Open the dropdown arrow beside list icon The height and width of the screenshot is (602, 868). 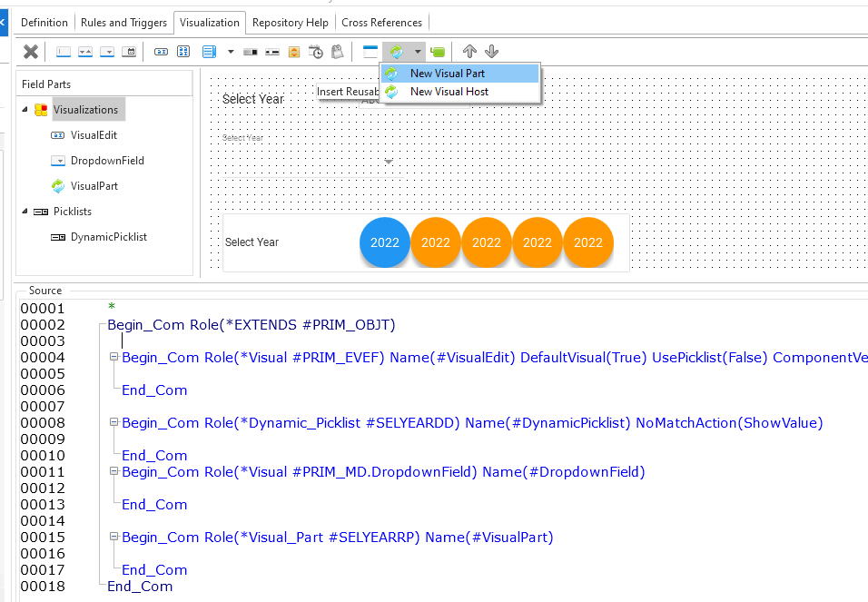tap(231, 52)
